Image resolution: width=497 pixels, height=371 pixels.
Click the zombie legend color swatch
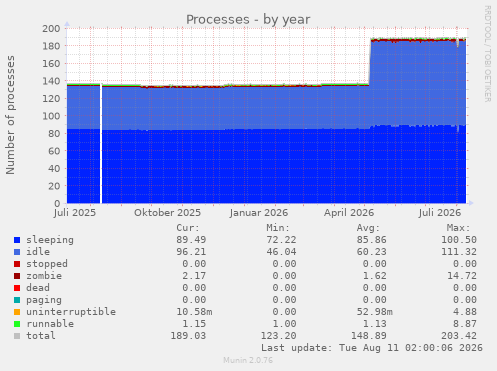click(x=17, y=276)
